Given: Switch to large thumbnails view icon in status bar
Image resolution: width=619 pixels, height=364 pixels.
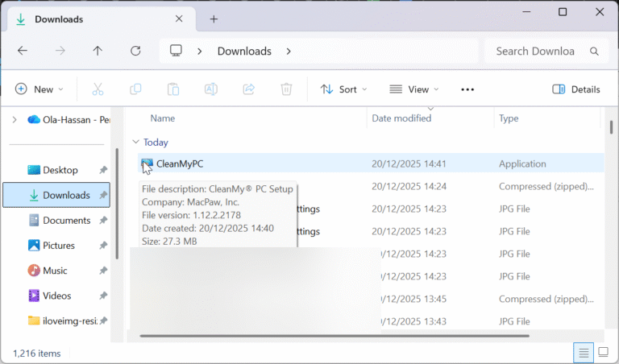Looking at the screenshot, I should click(603, 352).
